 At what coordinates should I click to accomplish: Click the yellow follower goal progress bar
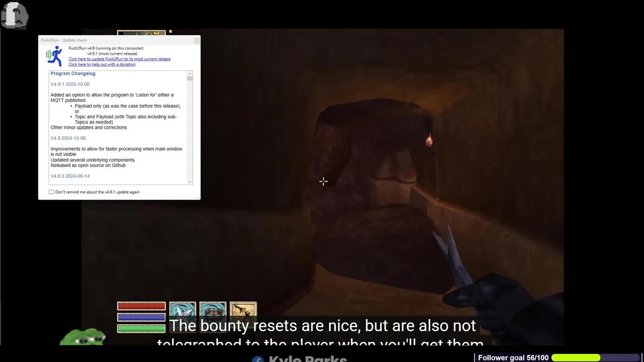point(576,357)
